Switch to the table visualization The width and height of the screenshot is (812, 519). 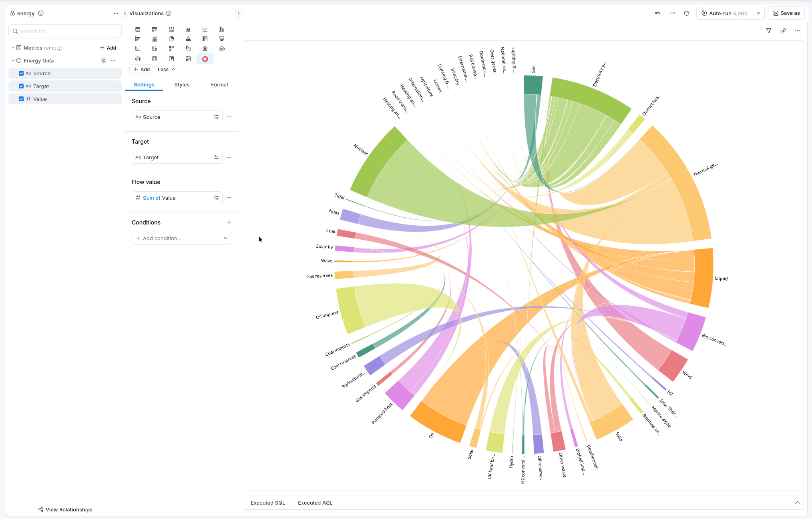pos(138,29)
